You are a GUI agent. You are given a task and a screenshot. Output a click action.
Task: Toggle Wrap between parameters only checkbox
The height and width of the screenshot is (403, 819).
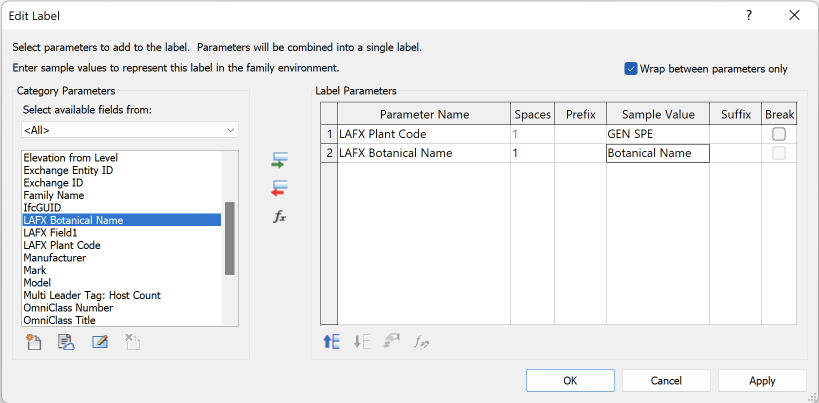(631, 68)
